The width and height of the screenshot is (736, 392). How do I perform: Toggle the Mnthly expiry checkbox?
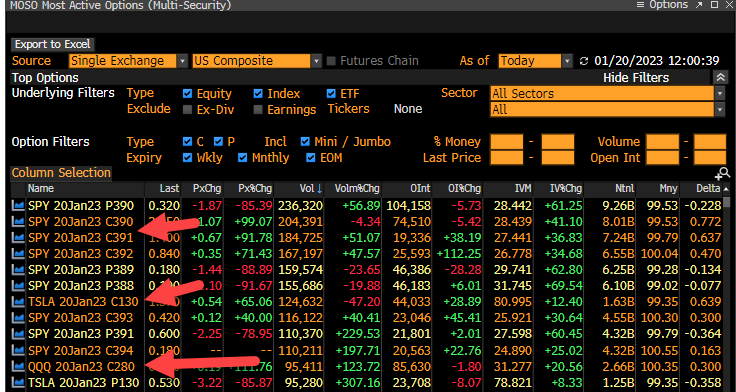click(242, 158)
